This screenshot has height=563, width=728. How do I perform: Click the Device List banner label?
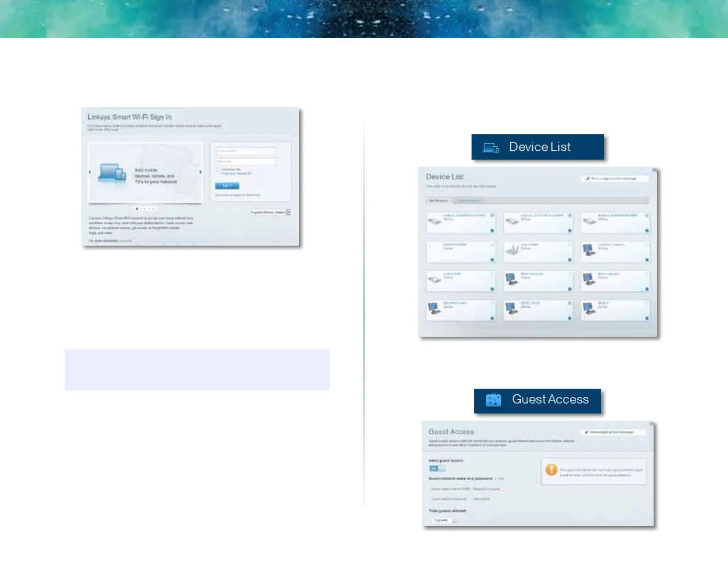coord(540,147)
